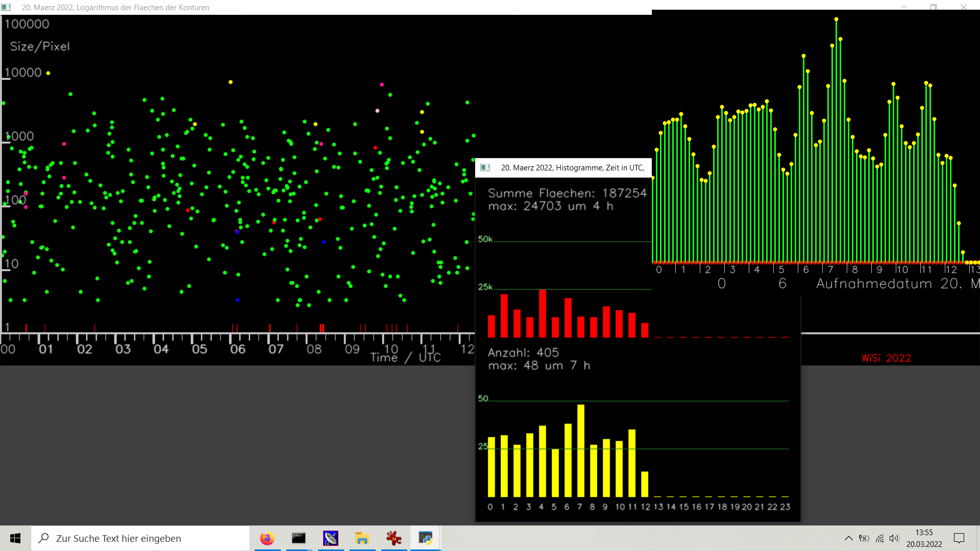Click the 'Anzahl: 405' label

point(523,353)
